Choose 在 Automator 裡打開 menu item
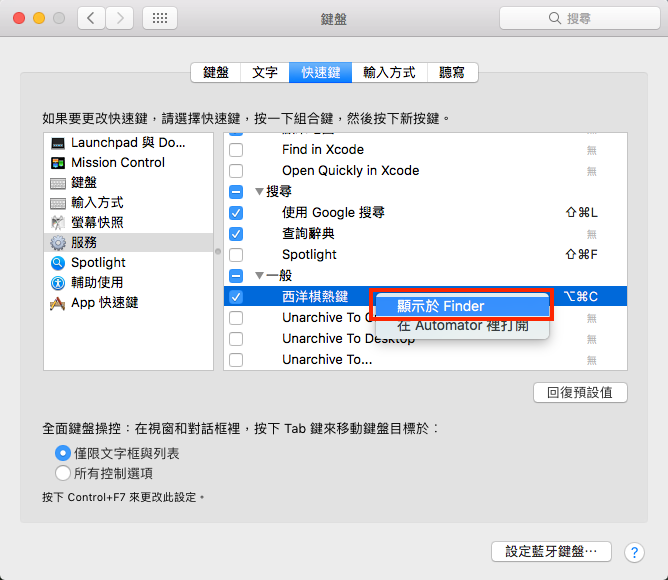The height and width of the screenshot is (580, 668). click(x=462, y=326)
